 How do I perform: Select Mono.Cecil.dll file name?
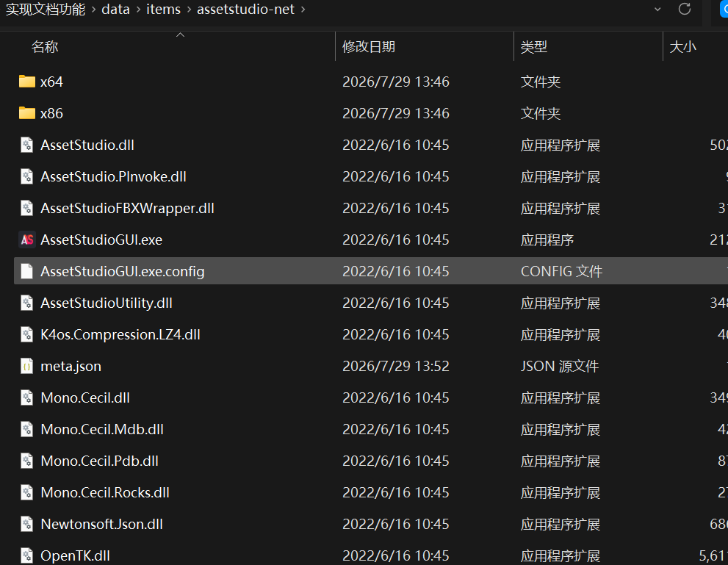pos(85,397)
